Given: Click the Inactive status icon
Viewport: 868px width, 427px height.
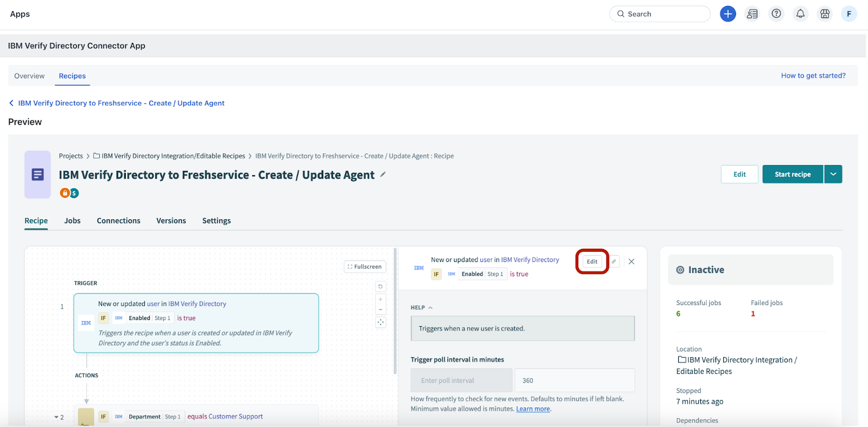Looking at the screenshot, I should pos(680,270).
